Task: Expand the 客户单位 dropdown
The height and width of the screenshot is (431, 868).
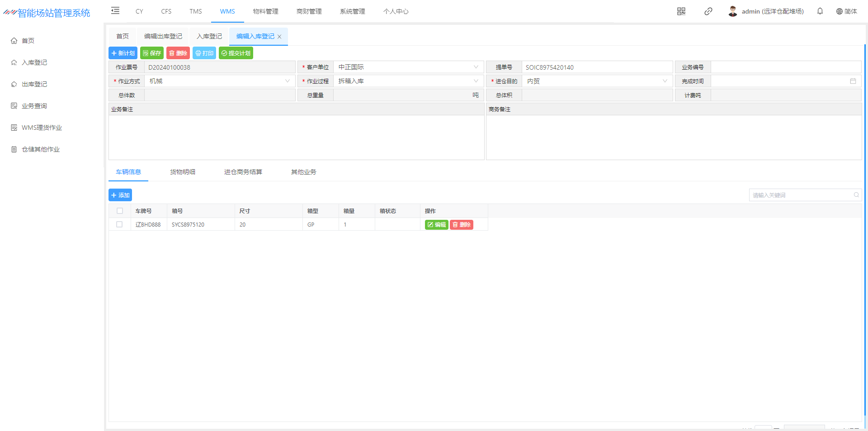Action: [x=476, y=67]
